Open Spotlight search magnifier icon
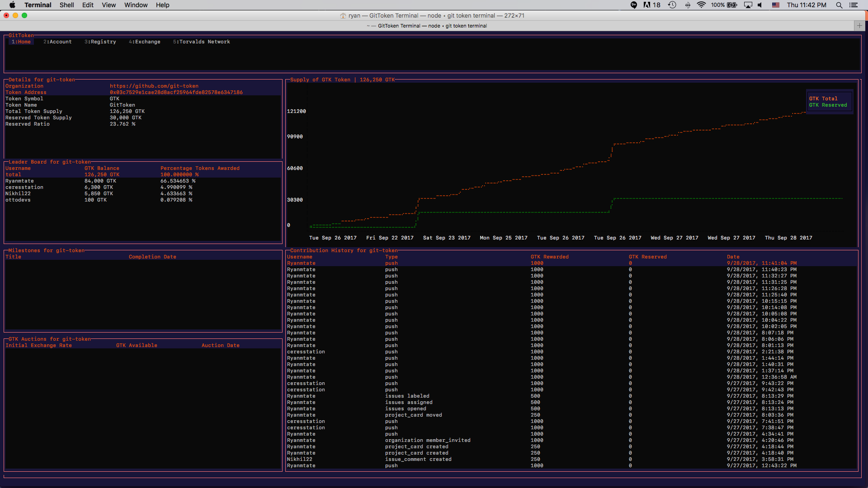The width and height of the screenshot is (868, 488). tap(839, 5)
